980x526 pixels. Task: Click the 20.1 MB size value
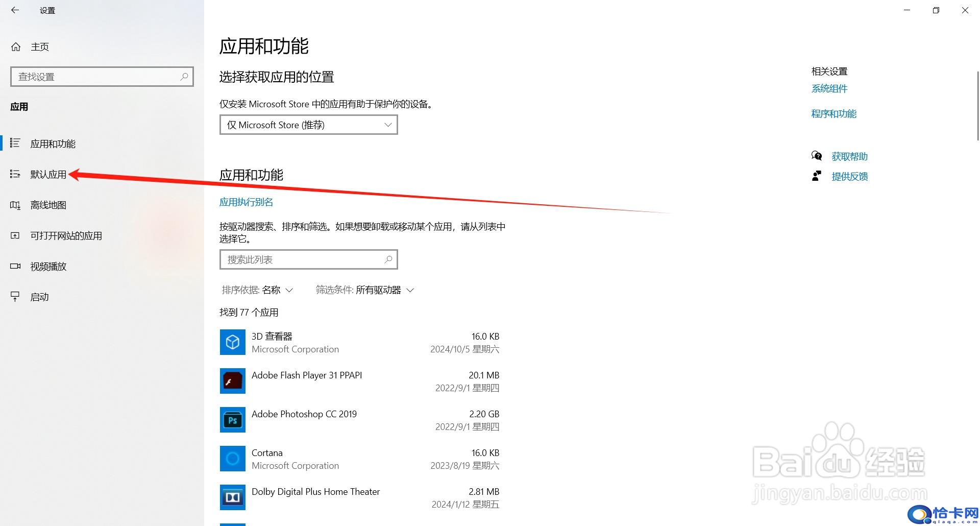[x=484, y=375]
